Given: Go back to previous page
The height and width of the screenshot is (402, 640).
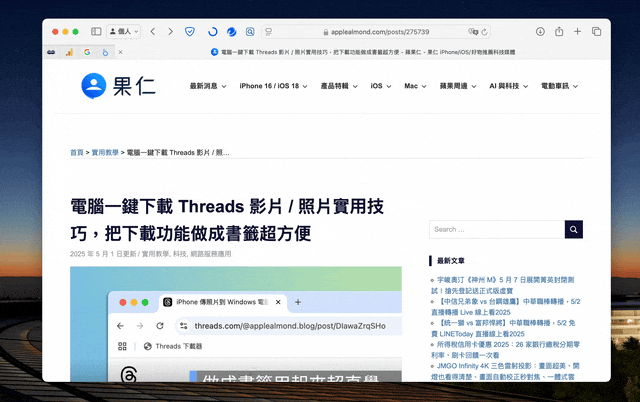Looking at the screenshot, I should point(153,31).
